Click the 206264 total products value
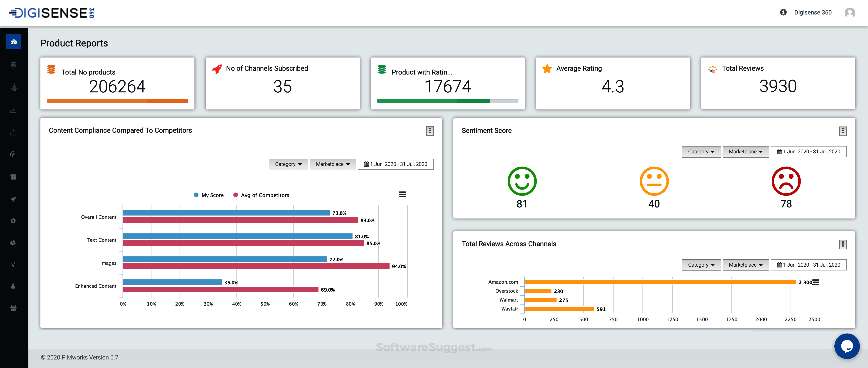The image size is (868, 368). 117,87
